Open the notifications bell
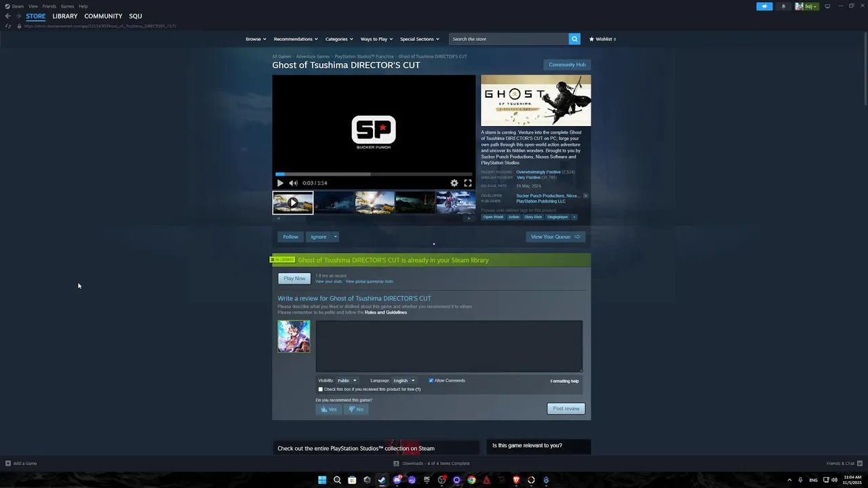 (783, 6)
